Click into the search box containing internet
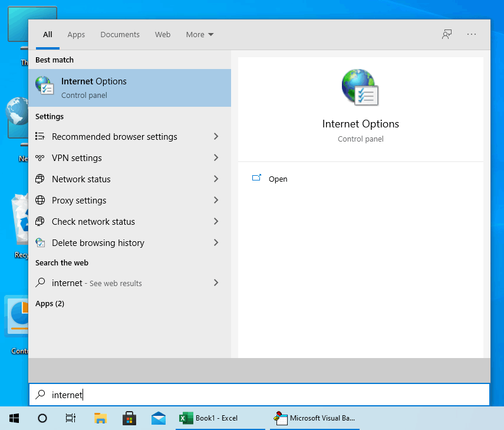Viewport: 504px width, 430px height. (259, 395)
